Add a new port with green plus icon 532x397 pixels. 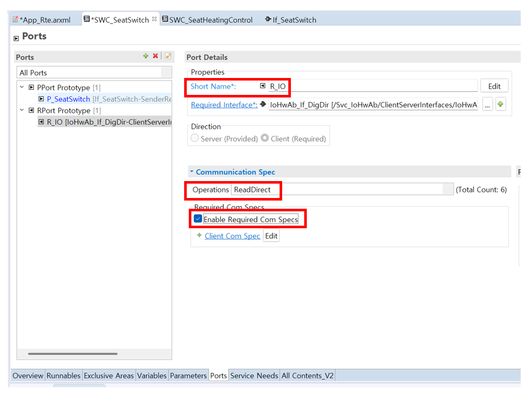click(146, 56)
